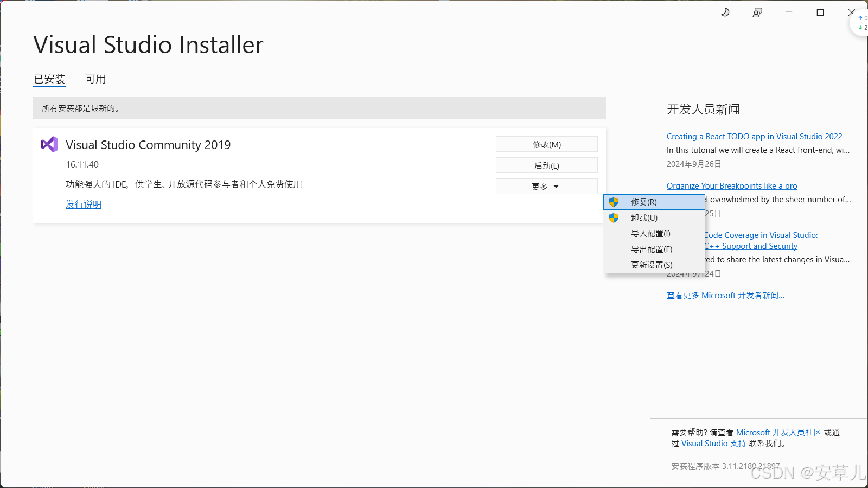This screenshot has height=488, width=868.
Task: Choose 更新设置(S) from the menu
Action: pyautogui.click(x=651, y=265)
